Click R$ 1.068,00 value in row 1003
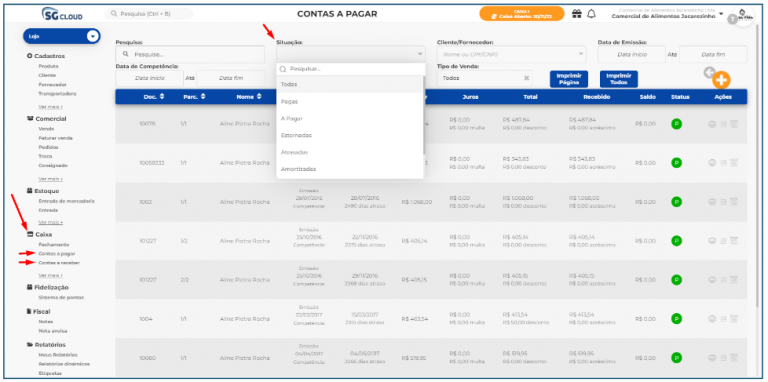The image size is (768, 382). [x=417, y=202]
